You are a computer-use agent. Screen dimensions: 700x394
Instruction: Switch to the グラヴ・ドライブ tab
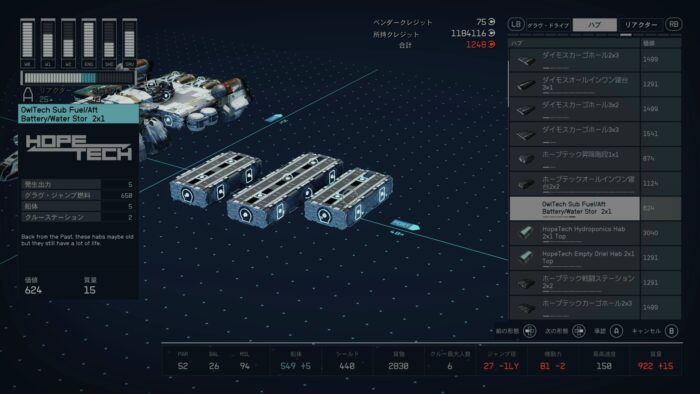(x=548, y=25)
